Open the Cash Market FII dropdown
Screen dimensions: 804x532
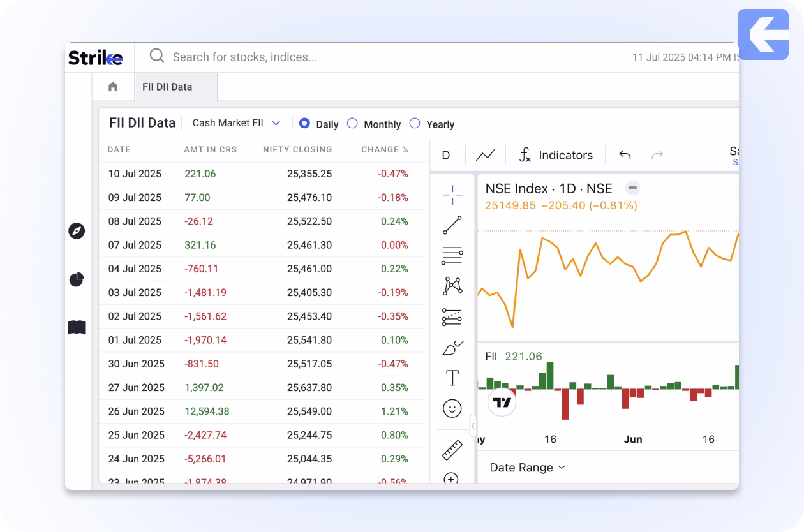236,123
